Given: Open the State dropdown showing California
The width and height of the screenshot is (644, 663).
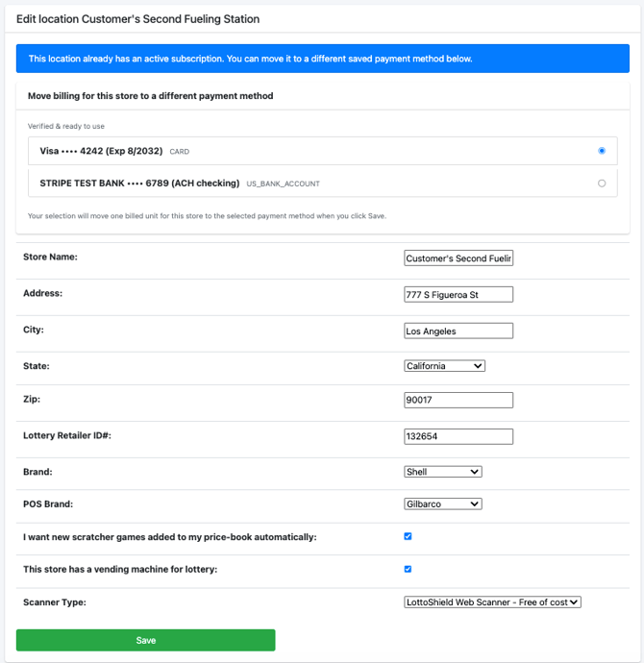Looking at the screenshot, I should pyautogui.click(x=444, y=366).
